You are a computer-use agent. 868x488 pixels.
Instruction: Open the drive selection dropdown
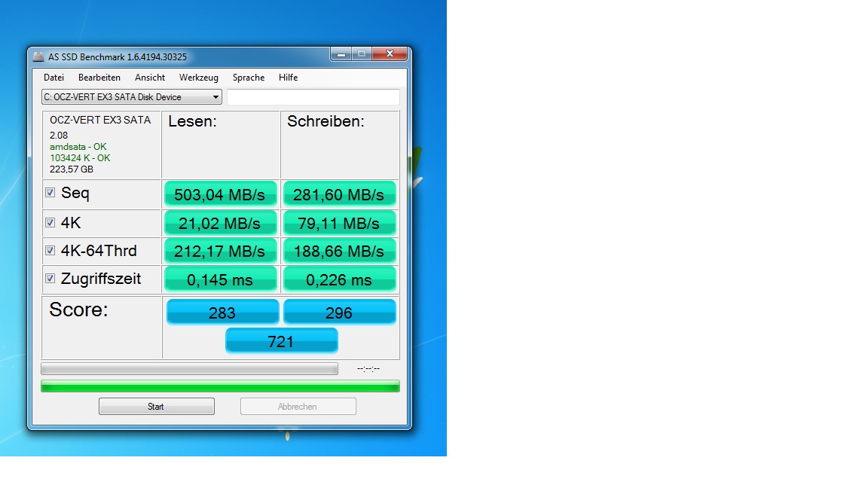[x=132, y=97]
